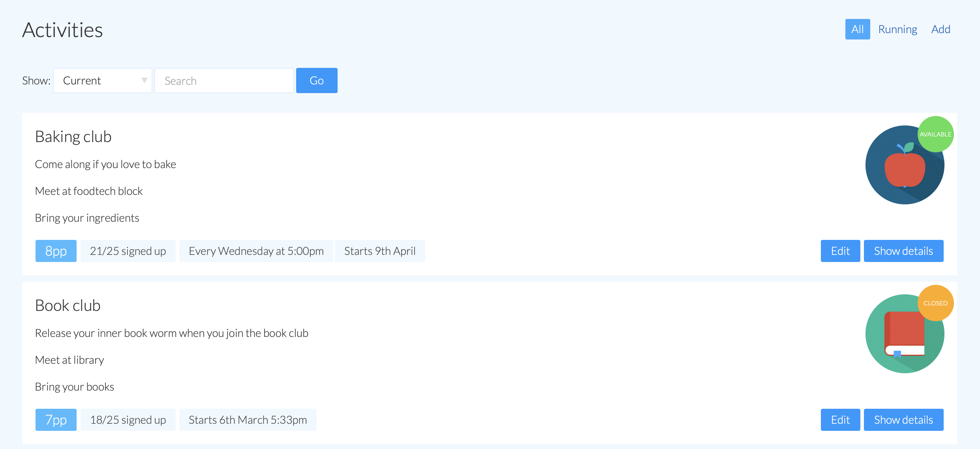980x449 pixels.
Task: Select the All tab
Action: [x=857, y=29]
